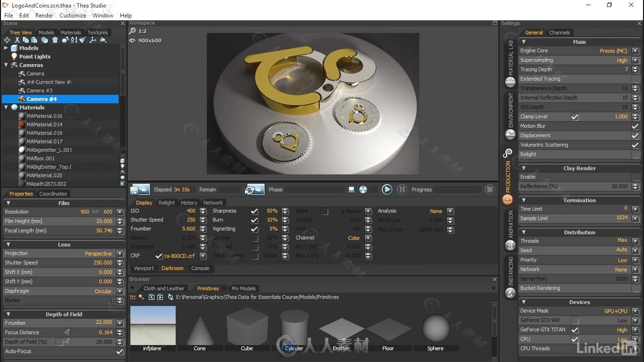This screenshot has height=362, width=644.
Task: Expand the Models tree node
Action: [6, 48]
